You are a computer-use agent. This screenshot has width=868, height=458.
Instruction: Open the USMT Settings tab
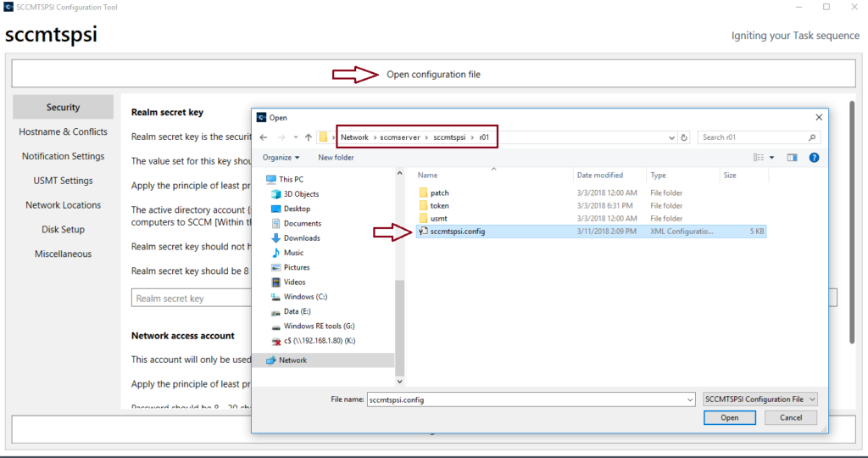(x=63, y=181)
